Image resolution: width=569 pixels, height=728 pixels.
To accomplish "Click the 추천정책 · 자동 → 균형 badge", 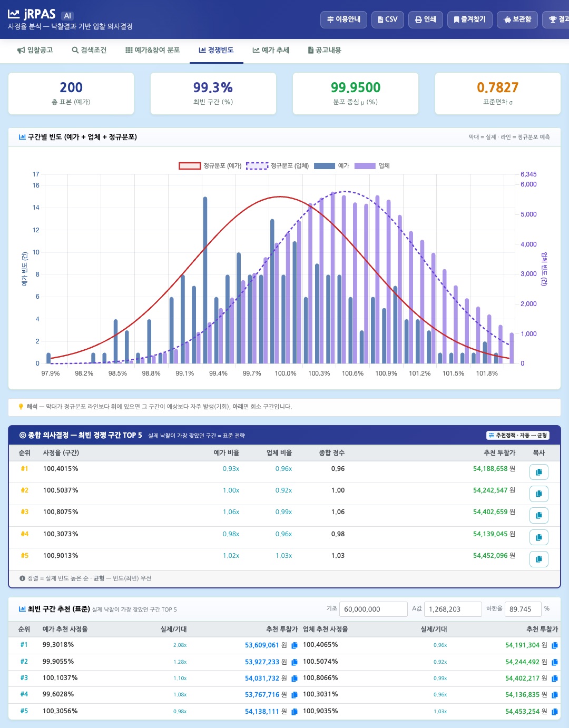I will tap(518, 435).
